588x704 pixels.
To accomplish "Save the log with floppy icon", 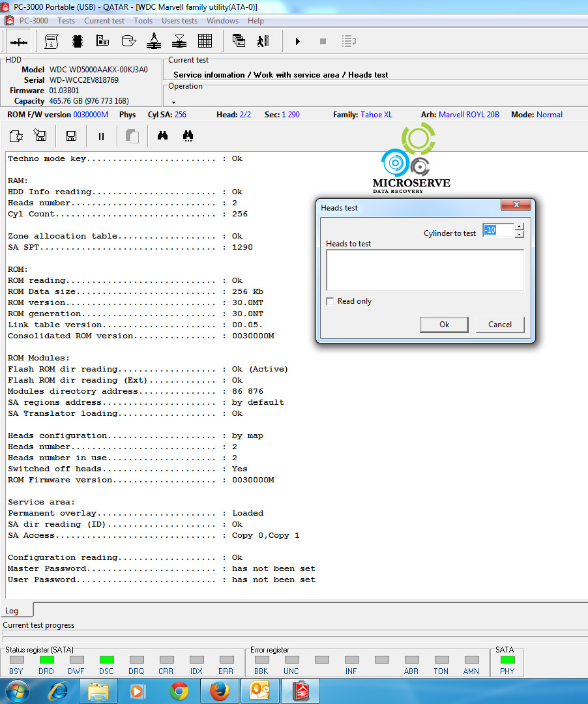I will 71,136.
